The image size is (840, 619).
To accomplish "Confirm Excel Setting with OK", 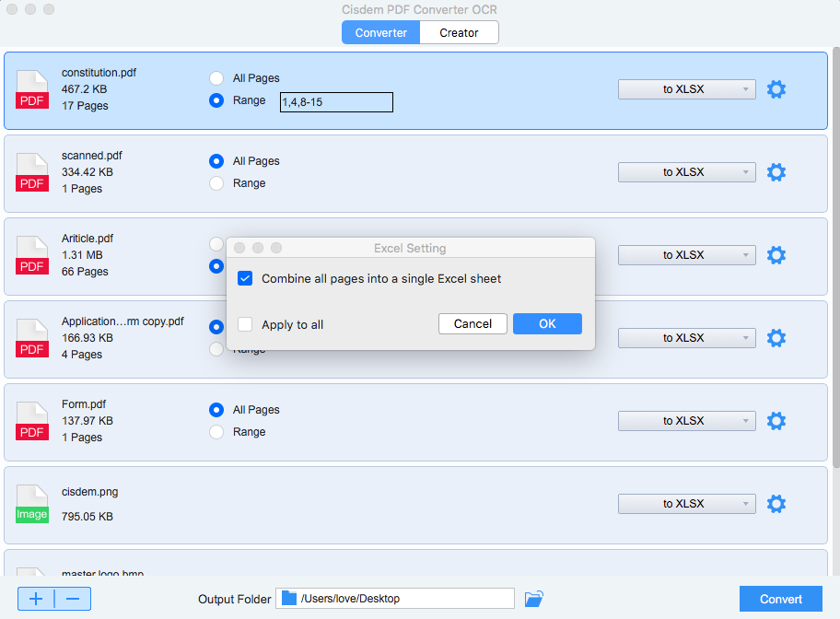I will click(x=547, y=323).
